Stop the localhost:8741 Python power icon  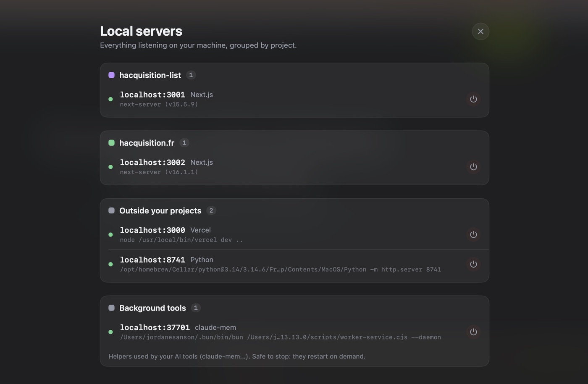pos(473,264)
